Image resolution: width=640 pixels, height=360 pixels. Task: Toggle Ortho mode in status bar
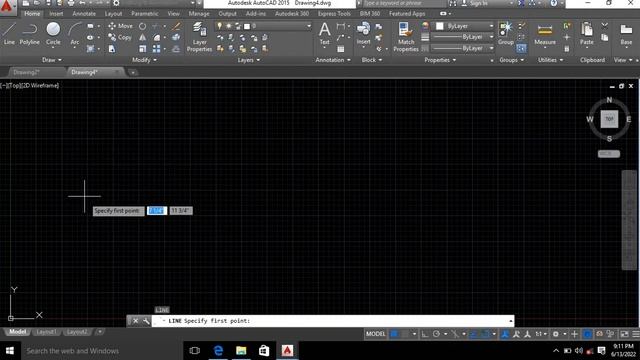coord(425,334)
